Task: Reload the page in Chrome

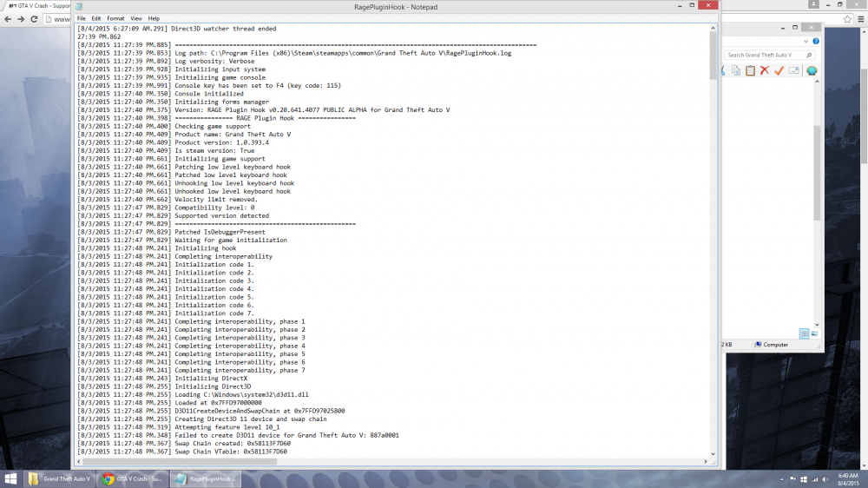Action: (34, 19)
